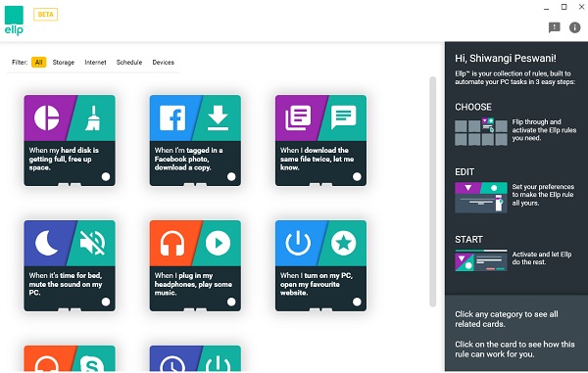Open the feedback speech-bubble icon
588x373 pixels.
coord(555,27)
